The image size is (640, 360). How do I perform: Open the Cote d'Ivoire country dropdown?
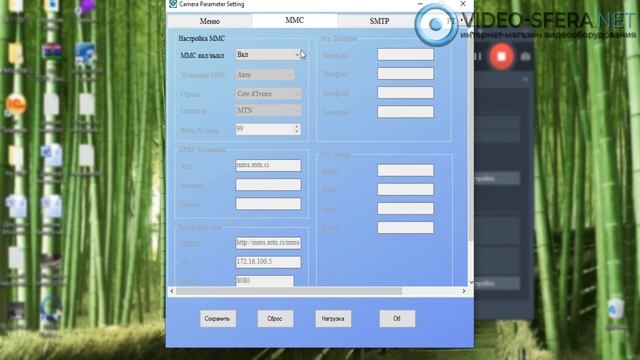268,94
